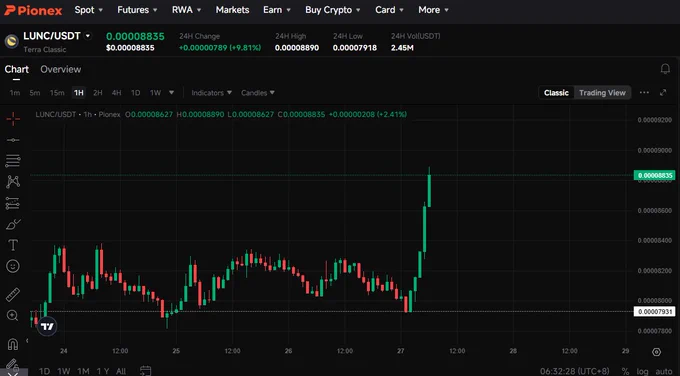
Task: Collapse the drawing toolbar arrow
Action: coord(27,340)
